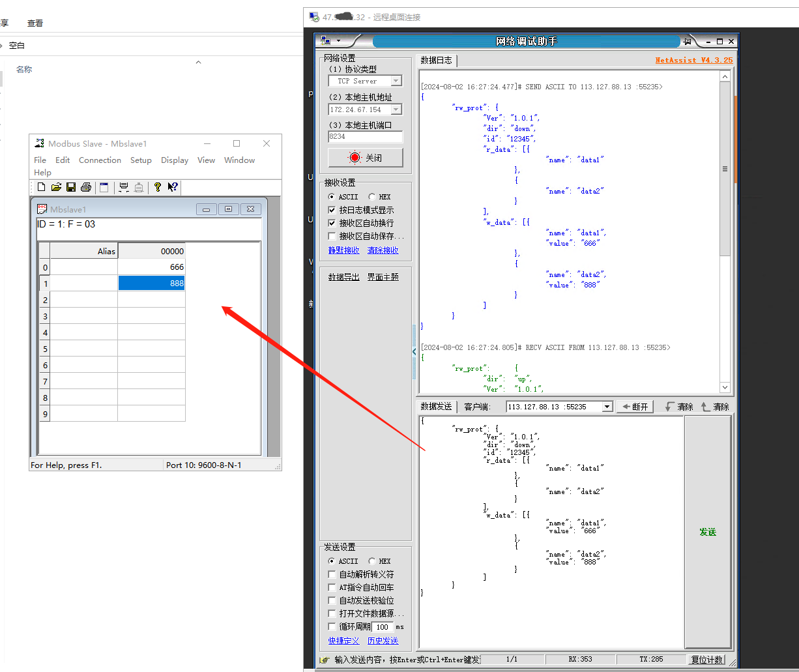
Task: Click the Open file folder icon
Action: pos(56,188)
